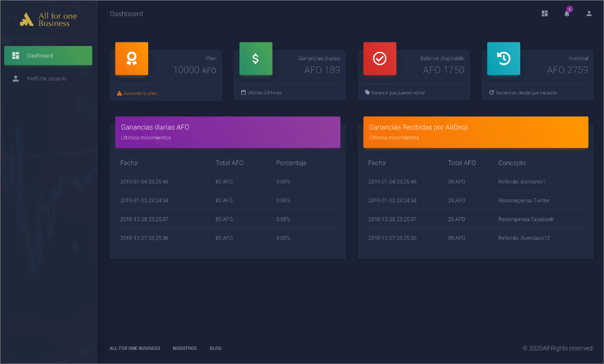
Task: Click the orange Ganancias Recibidas por AirDrop header
Action: (x=475, y=132)
